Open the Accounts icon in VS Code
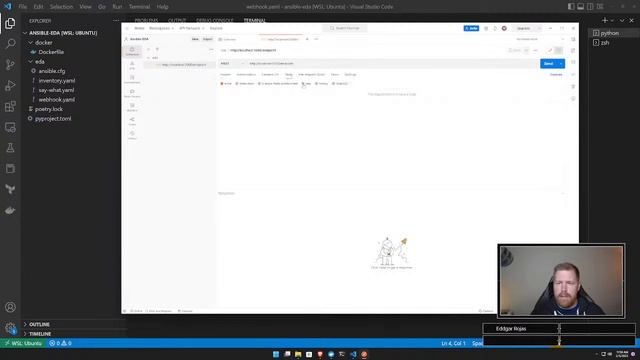Viewport: 640px width, 360px height. pos(10,307)
